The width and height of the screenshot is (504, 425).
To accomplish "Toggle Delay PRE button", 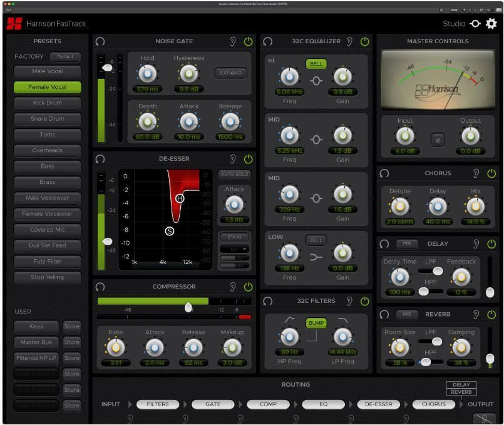I will [407, 244].
